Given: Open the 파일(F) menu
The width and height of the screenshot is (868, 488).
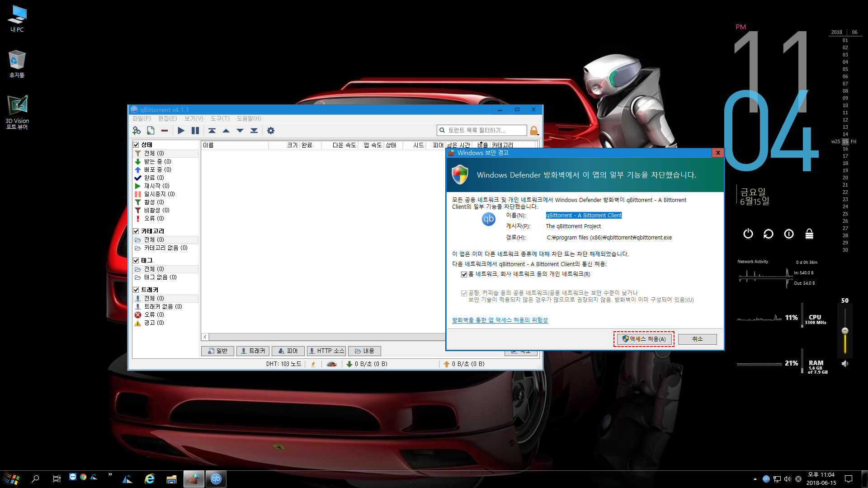Looking at the screenshot, I should (x=142, y=118).
